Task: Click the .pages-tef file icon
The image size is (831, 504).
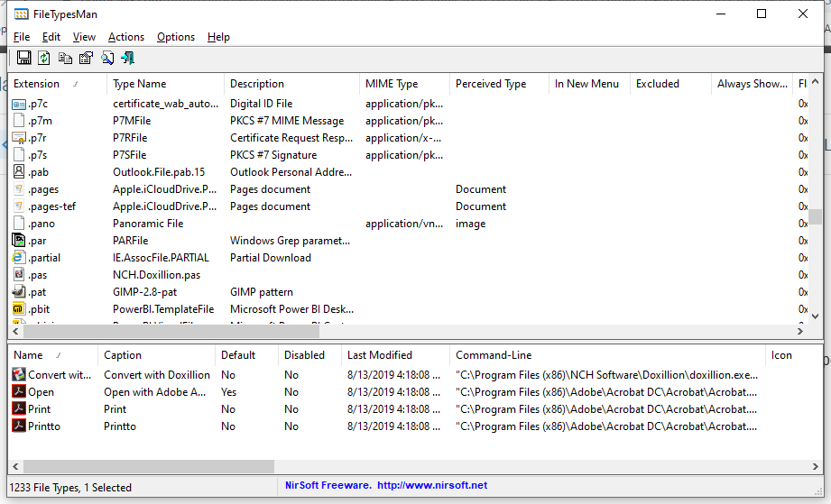Action: click(x=19, y=206)
